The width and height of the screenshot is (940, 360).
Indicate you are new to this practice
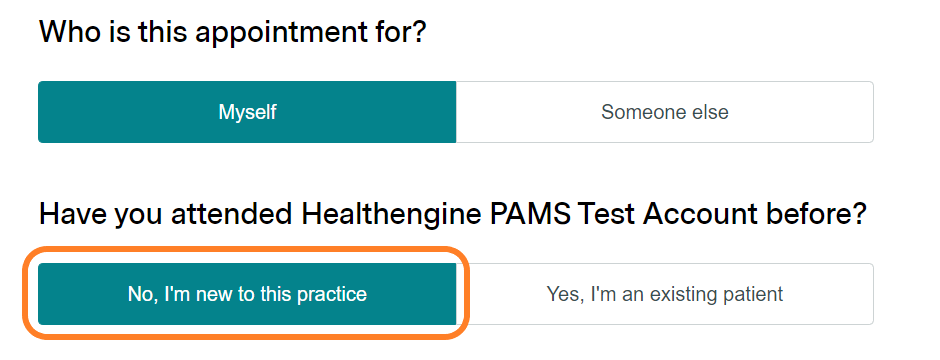pyautogui.click(x=247, y=294)
